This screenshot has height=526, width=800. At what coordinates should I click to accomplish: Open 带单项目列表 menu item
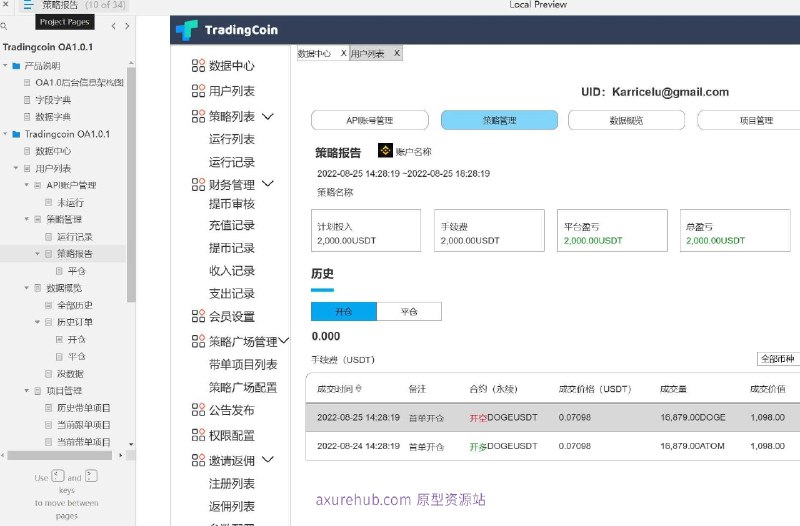(243, 364)
